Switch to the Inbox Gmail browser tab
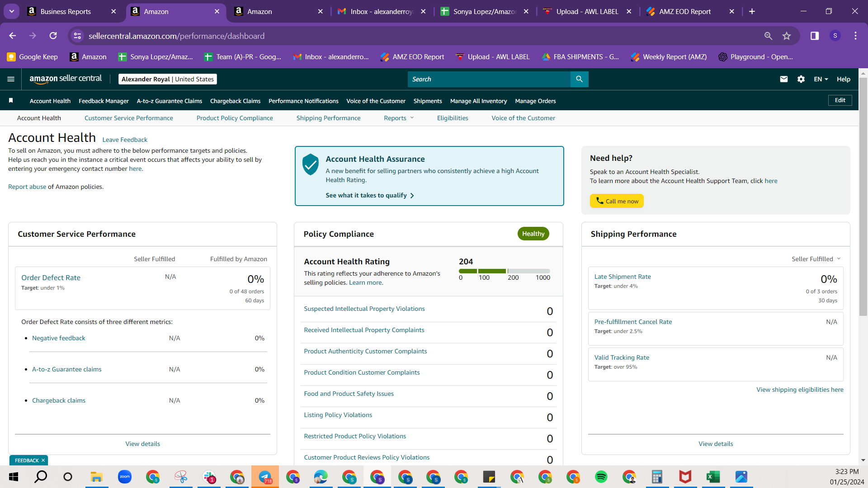 382,11
